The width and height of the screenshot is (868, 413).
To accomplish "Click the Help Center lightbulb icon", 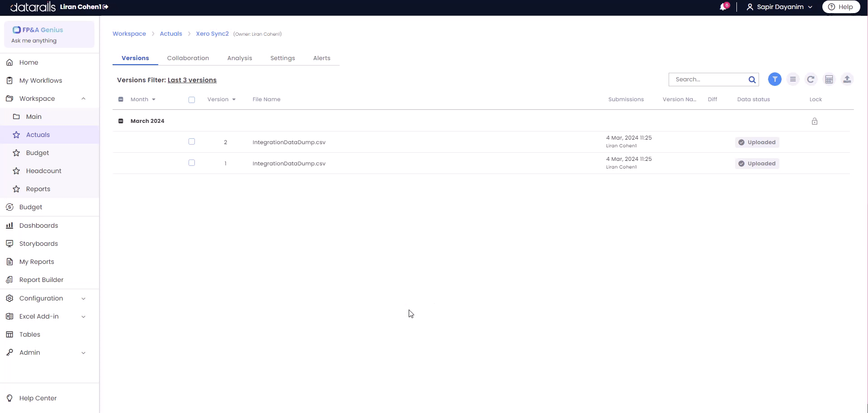I will click(x=9, y=398).
